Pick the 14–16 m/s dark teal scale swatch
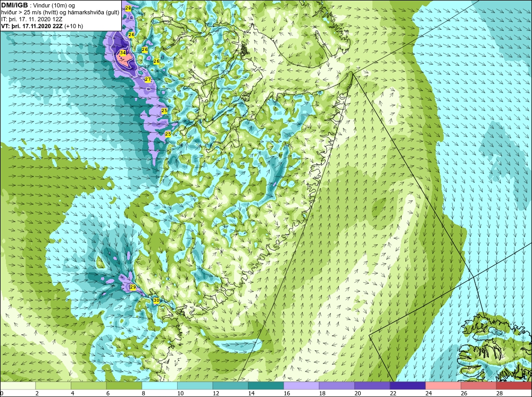Screen dimensions: 532x397 tap(265, 385)
